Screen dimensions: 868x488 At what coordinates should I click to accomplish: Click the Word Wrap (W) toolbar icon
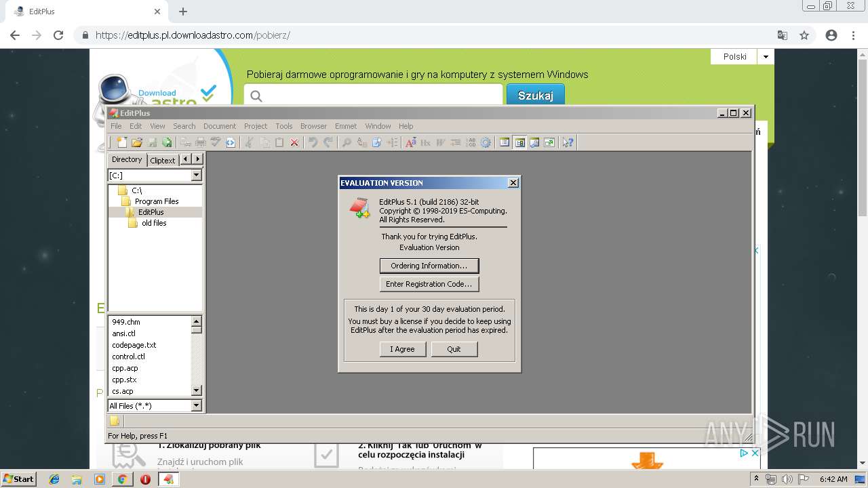[x=440, y=142]
